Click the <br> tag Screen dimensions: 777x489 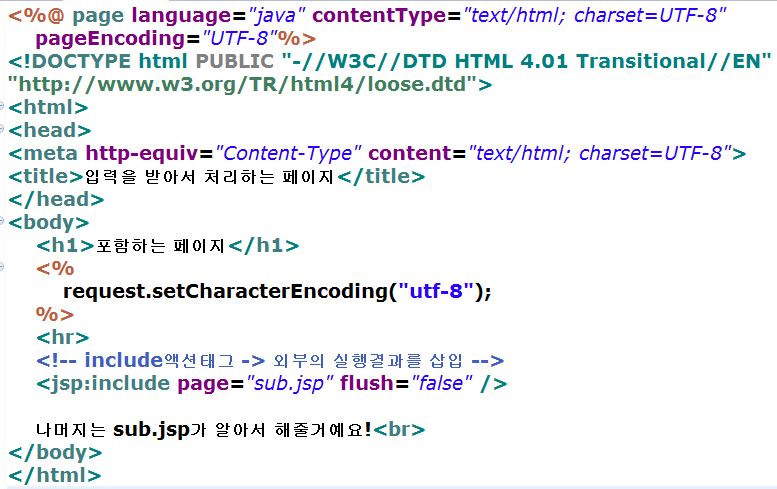point(399,429)
